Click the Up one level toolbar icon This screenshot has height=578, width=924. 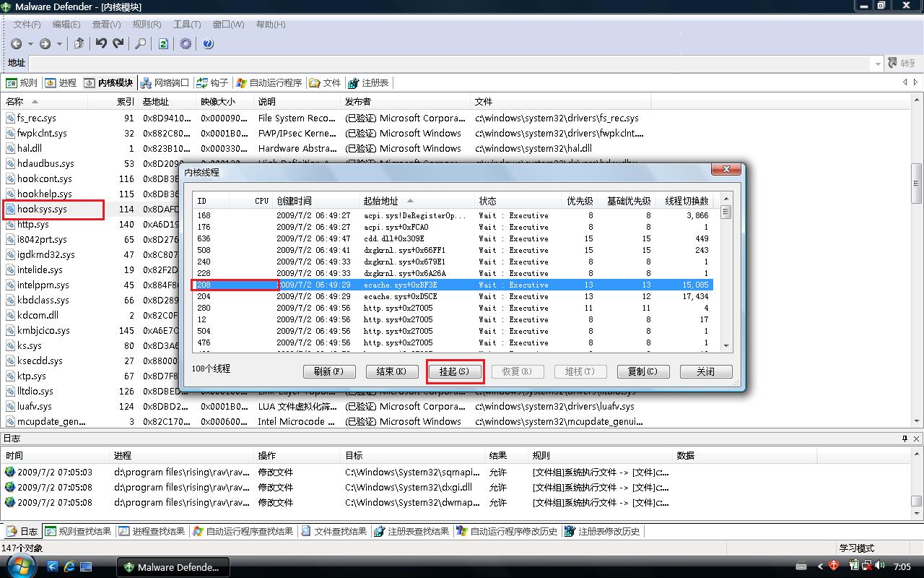tap(79, 44)
